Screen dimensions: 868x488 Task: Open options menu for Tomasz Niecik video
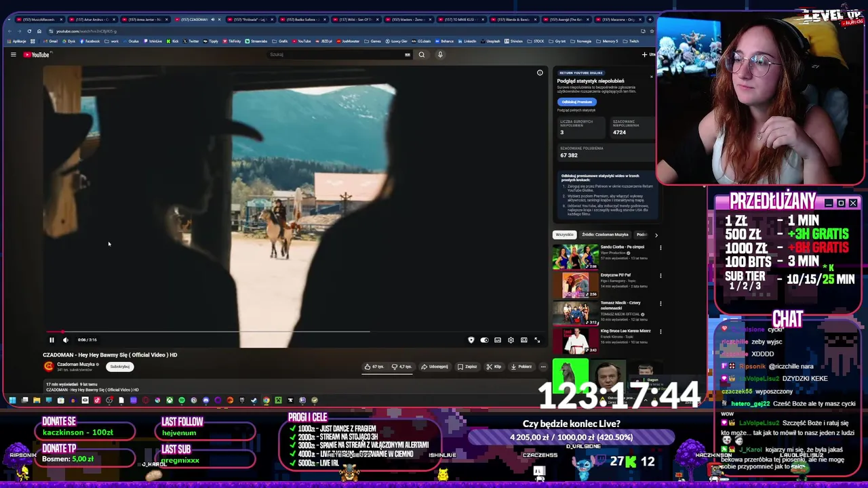(660, 304)
